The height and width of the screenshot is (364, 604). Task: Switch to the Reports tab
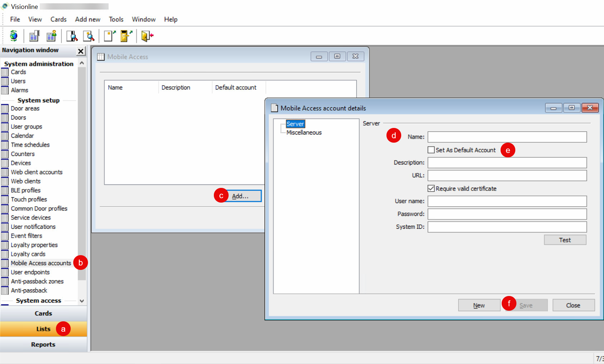pos(43,344)
